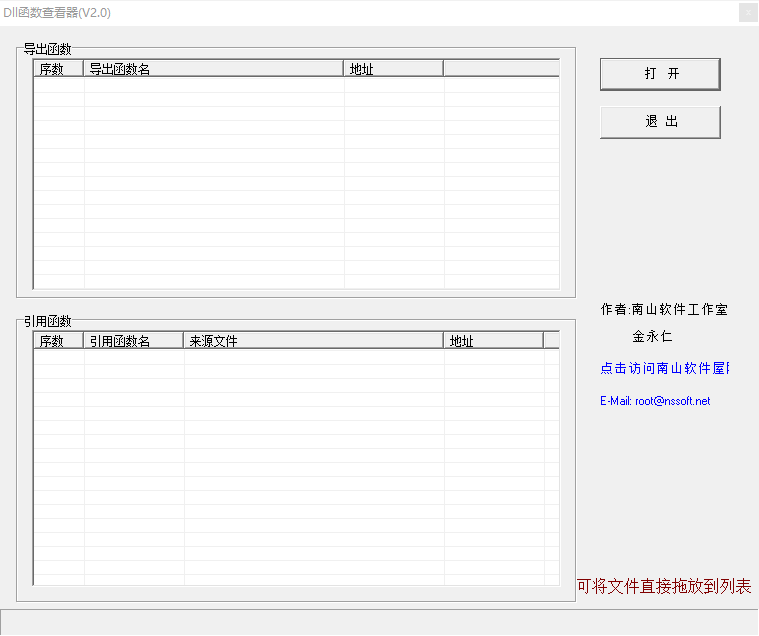Click 地址 header in the export functions table
Image resolution: width=759 pixels, height=636 pixels.
(393, 69)
